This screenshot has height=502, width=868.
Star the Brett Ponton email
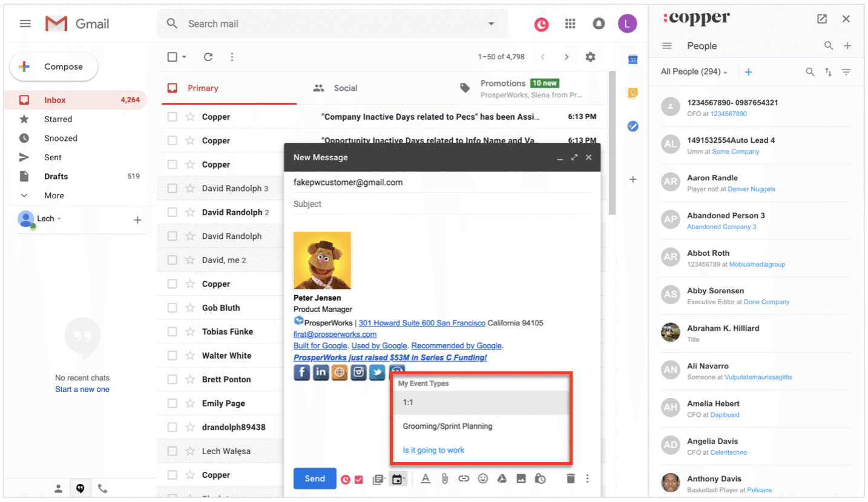(x=190, y=379)
